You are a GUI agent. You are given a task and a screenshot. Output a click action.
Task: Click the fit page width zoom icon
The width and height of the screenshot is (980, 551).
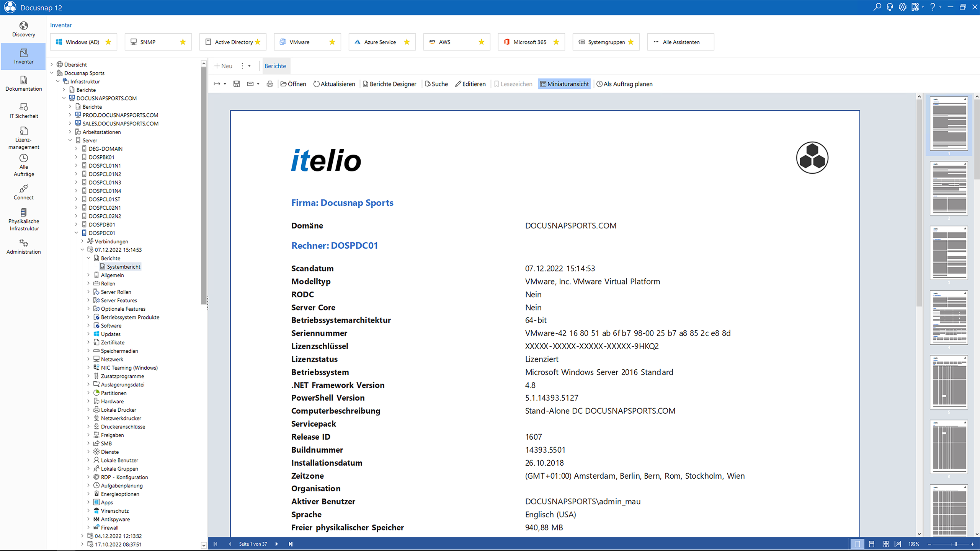click(898, 544)
